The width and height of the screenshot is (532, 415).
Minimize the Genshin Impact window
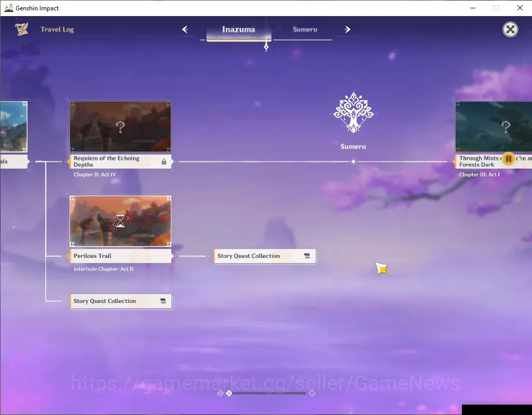473,8
